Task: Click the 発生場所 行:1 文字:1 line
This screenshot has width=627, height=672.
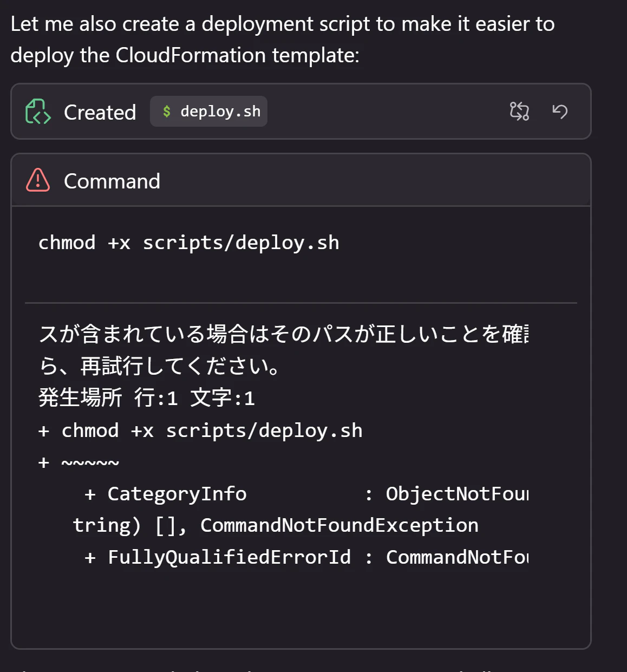Action: [x=147, y=398]
